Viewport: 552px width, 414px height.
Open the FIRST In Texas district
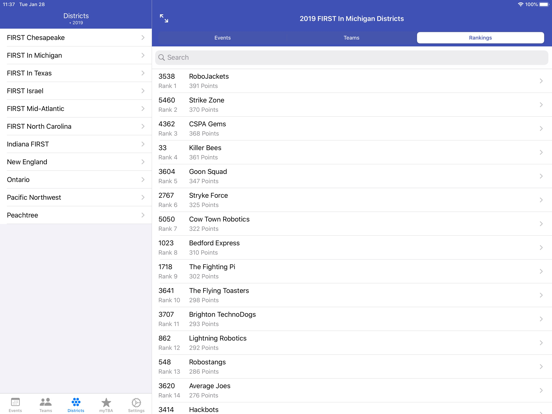(x=76, y=73)
